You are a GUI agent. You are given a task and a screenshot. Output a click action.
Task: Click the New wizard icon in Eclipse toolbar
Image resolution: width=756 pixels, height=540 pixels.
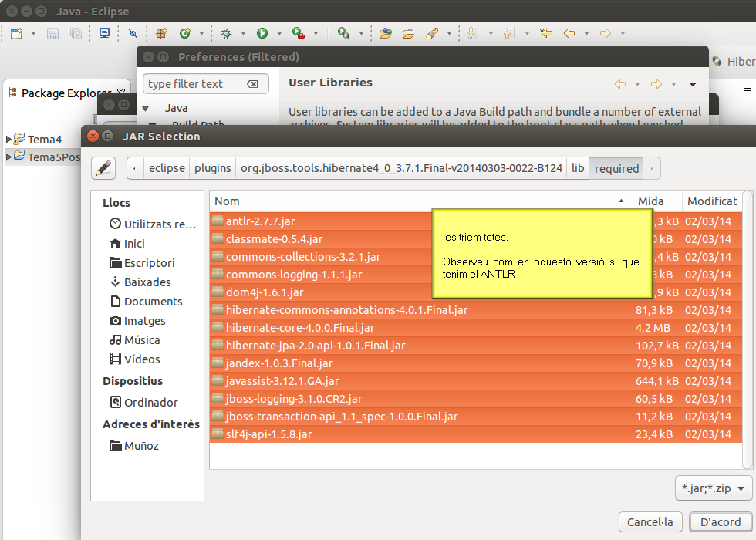17,33
